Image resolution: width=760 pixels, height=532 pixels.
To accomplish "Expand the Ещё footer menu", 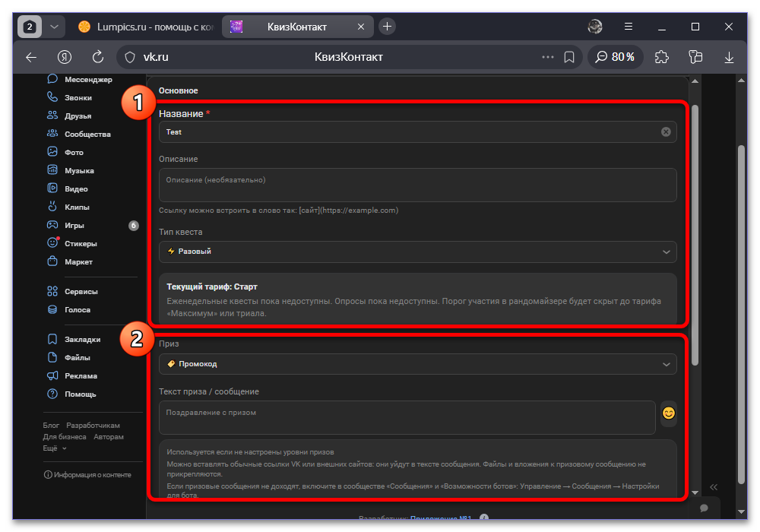I will coord(54,448).
